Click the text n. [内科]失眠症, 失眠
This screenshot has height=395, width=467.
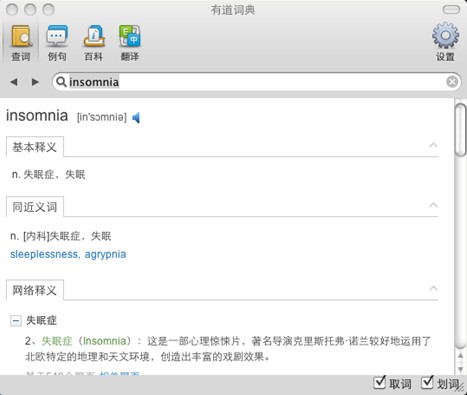pyautogui.click(x=61, y=236)
